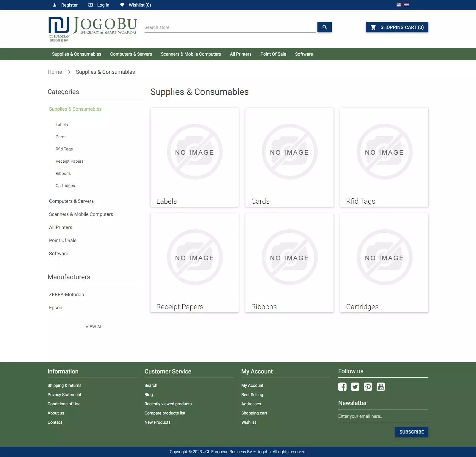Open the YouTube social icon
This screenshot has height=457, width=476.
(x=381, y=387)
